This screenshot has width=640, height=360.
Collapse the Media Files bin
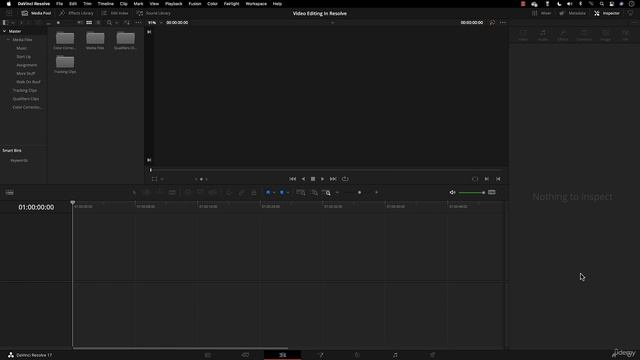coord(8,40)
